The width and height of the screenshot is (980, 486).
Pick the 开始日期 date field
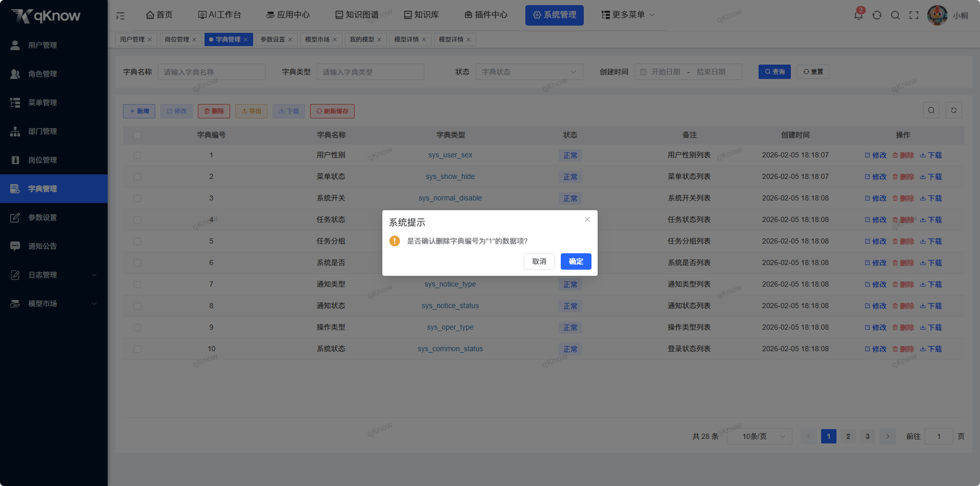click(x=665, y=72)
